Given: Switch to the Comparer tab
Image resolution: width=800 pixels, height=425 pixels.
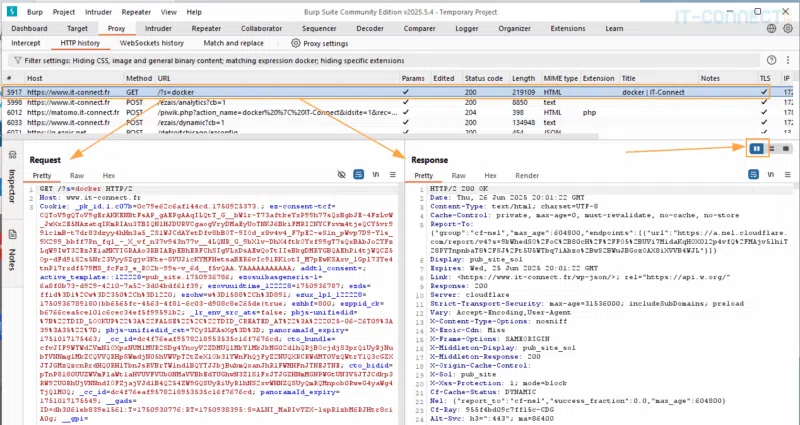Looking at the screenshot, I should 419,29.
